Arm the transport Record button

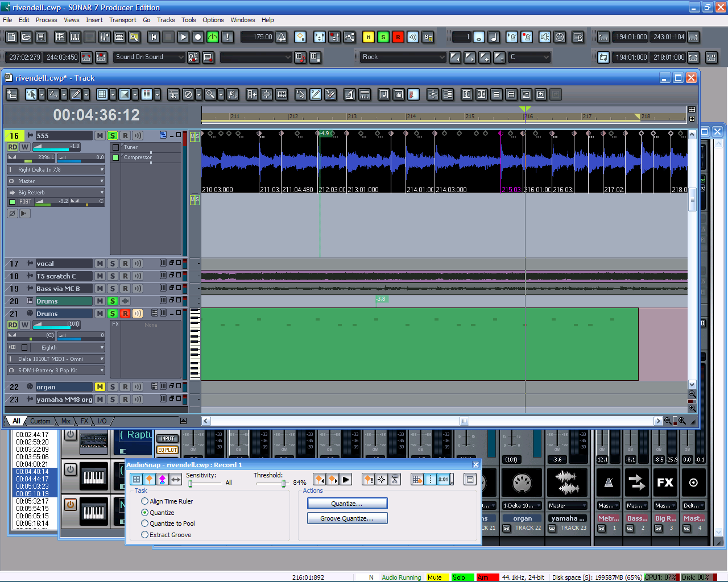click(198, 37)
